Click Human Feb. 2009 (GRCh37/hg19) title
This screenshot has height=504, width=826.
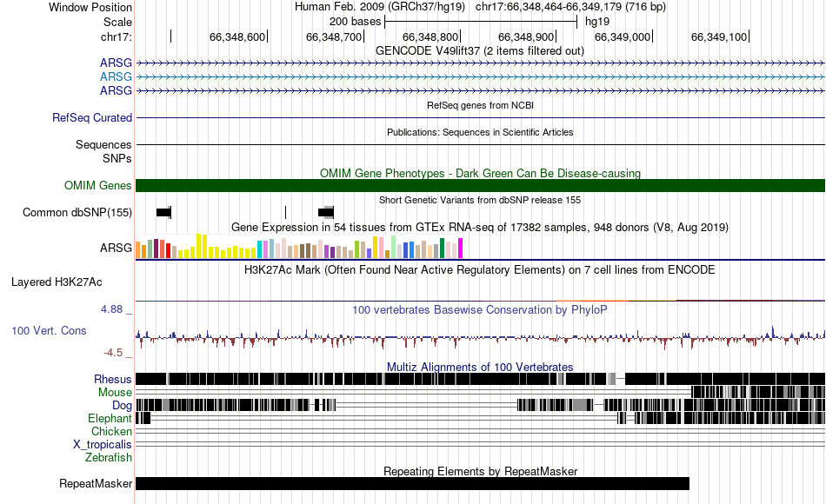(380, 7)
